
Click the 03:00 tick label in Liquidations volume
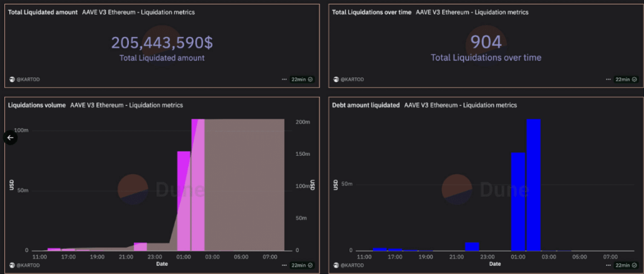(213, 257)
